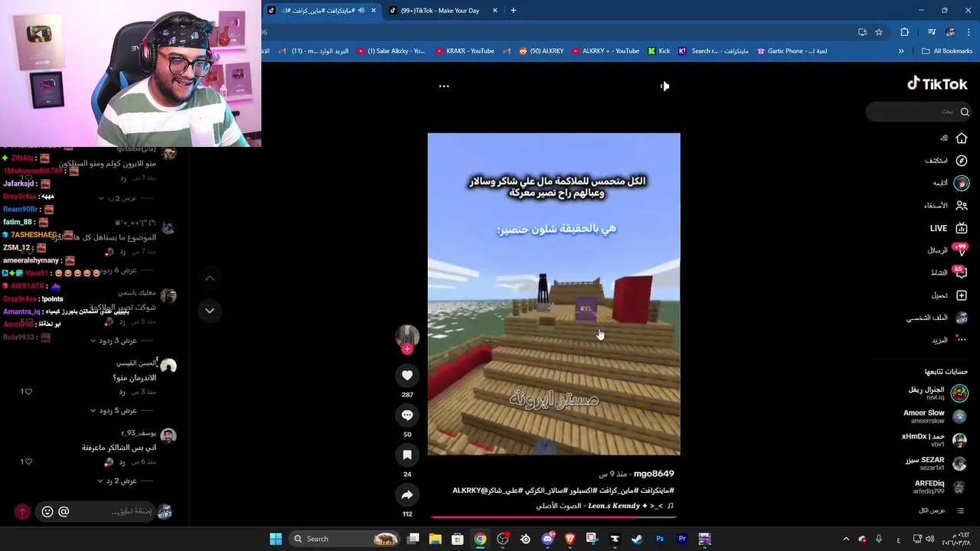980x551 pixels.
Task: Open Messages with the 99+ badge
Action: tap(961, 250)
